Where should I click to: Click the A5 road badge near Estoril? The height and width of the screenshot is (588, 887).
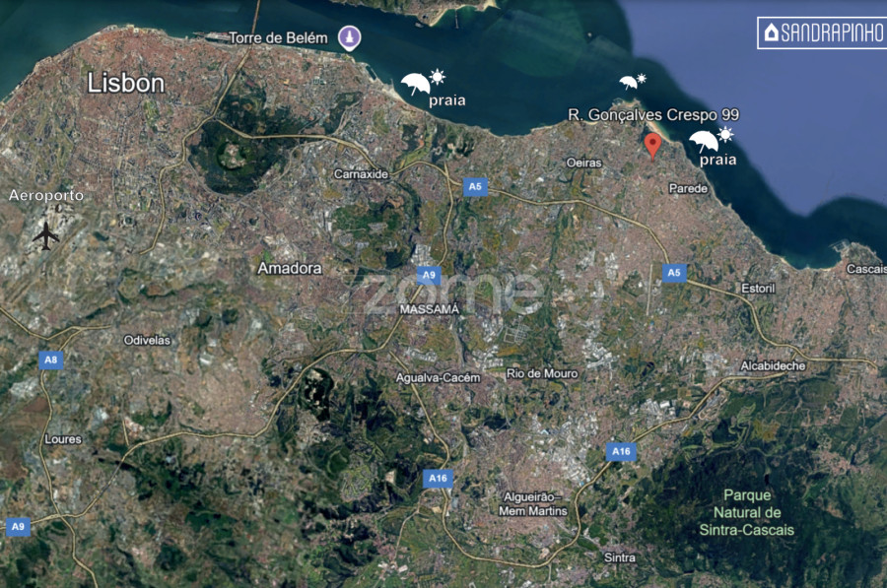click(673, 273)
